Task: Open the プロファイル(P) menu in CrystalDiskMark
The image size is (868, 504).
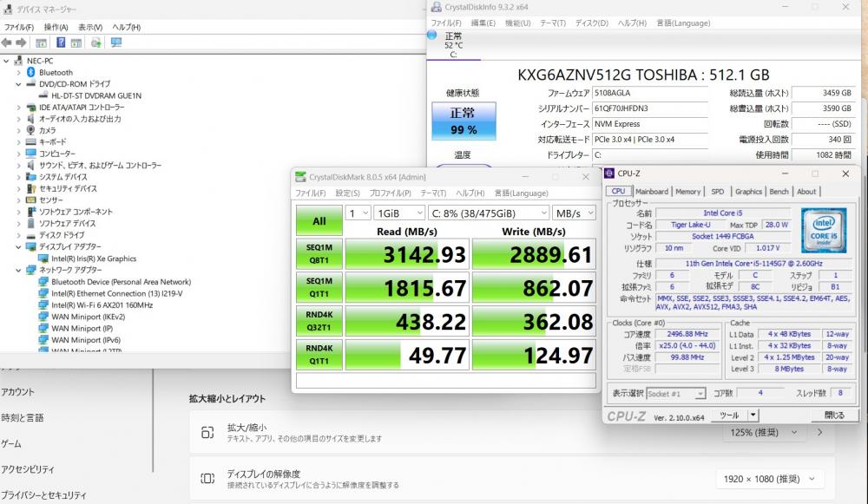Action: (x=391, y=193)
